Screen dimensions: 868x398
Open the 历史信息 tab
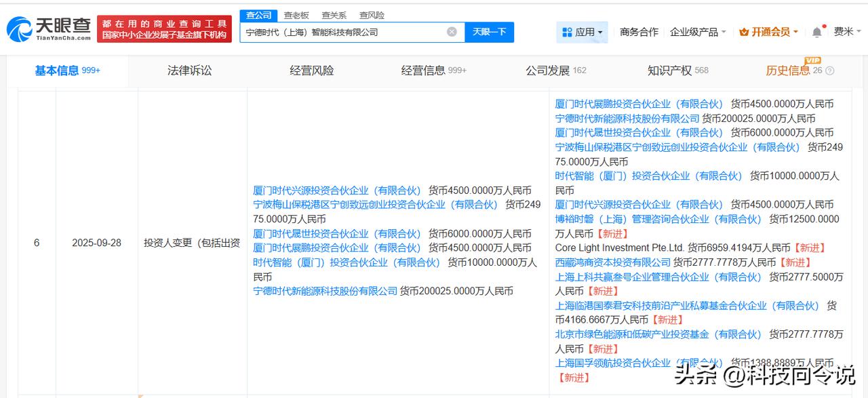[x=794, y=71]
